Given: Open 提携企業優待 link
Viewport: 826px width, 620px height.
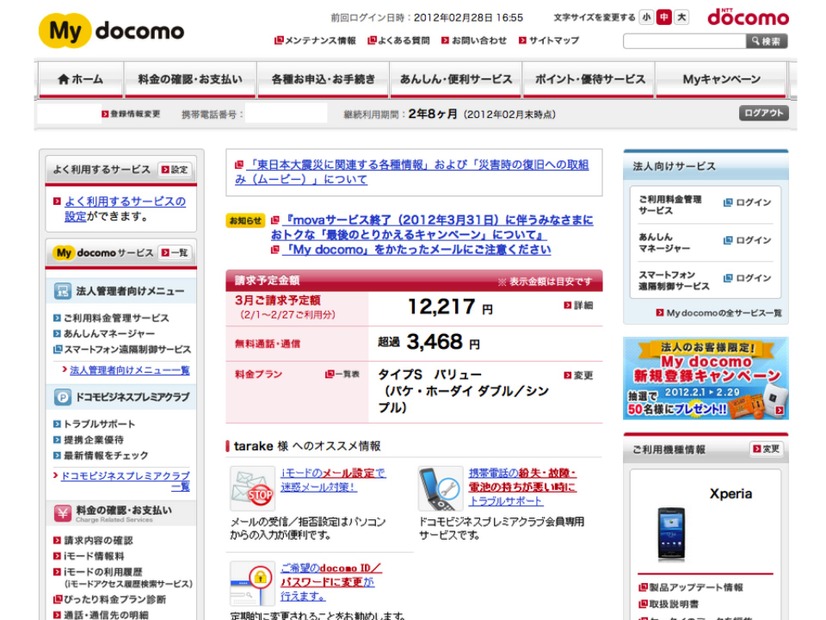Looking at the screenshot, I should coord(88,440).
